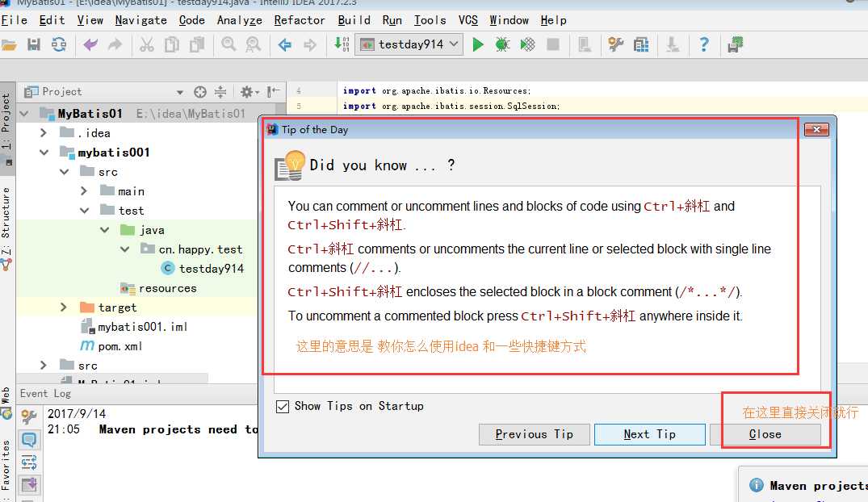868x502 pixels.
Task: Open Find with the magnifier icon
Action: 229,44
